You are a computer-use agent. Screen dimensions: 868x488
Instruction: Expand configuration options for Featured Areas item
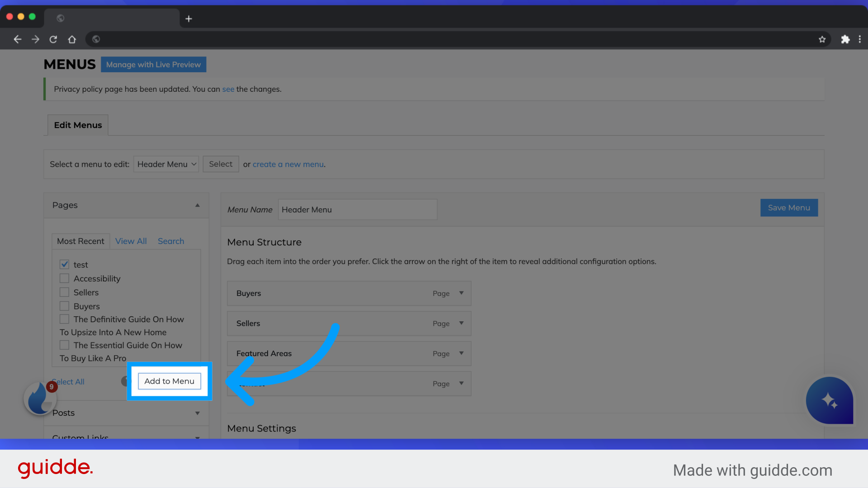461,353
